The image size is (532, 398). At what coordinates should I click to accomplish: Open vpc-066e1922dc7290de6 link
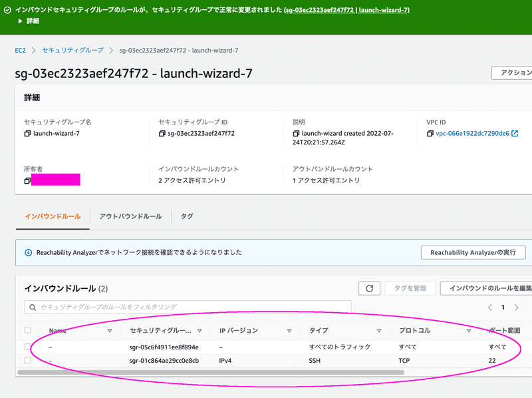tap(472, 134)
